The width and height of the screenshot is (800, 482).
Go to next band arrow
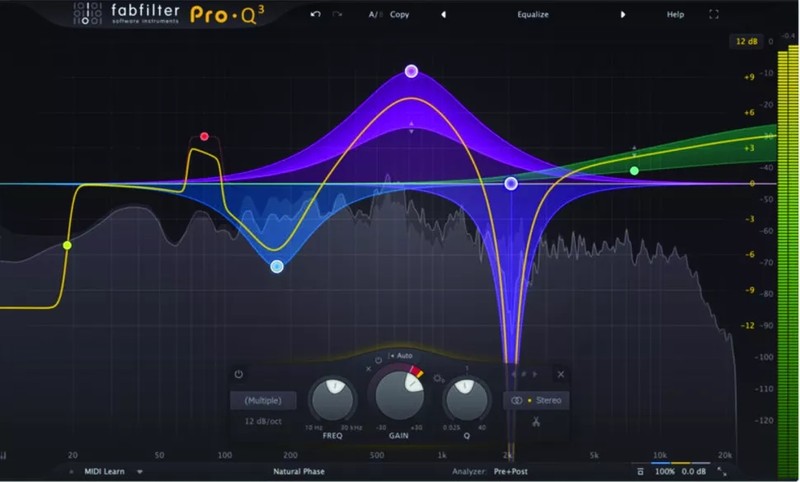point(535,374)
